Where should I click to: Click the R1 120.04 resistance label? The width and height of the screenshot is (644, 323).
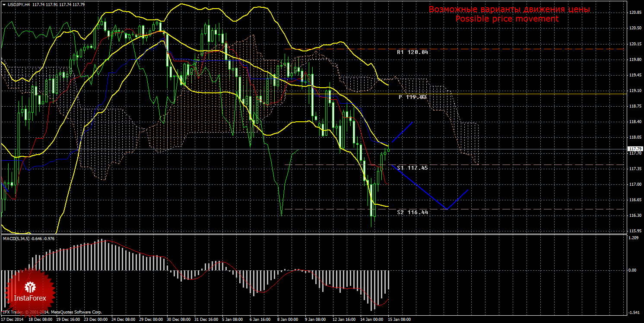pyautogui.click(x=412, y=52)
